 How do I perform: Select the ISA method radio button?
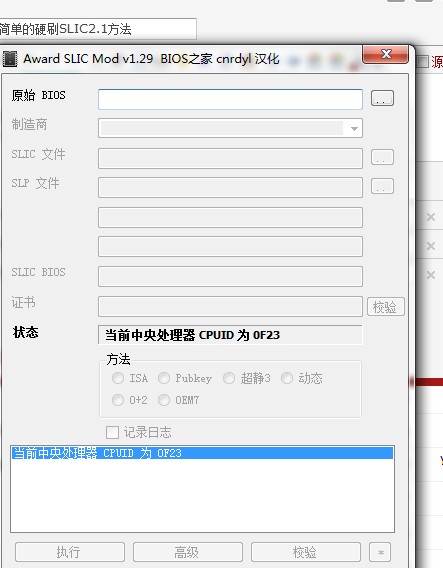click(118, 378)
